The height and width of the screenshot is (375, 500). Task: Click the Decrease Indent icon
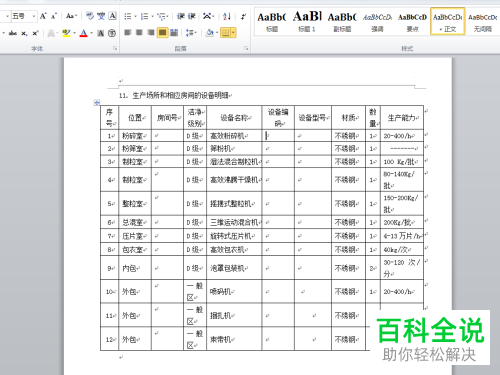click(x=181, y=16)
